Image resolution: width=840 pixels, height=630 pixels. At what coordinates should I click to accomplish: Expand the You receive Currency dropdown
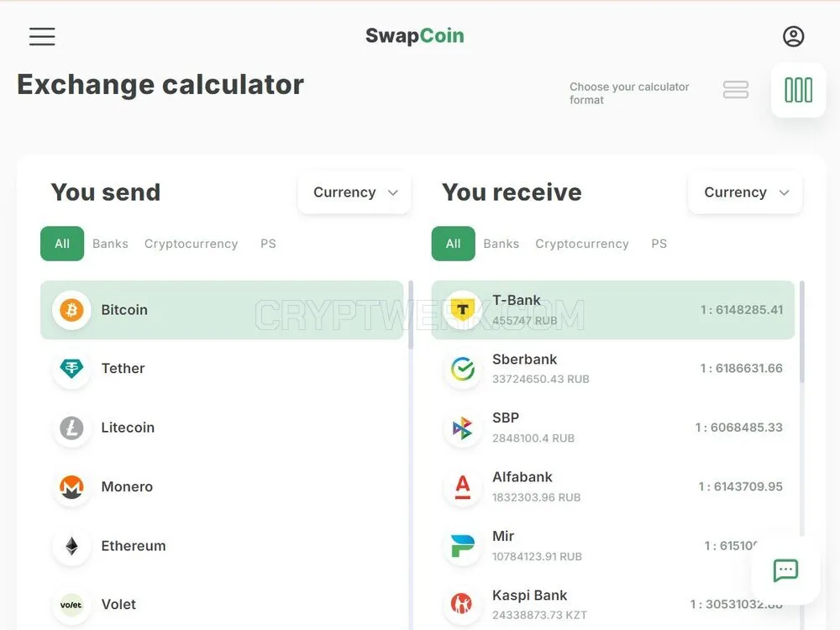745,192
